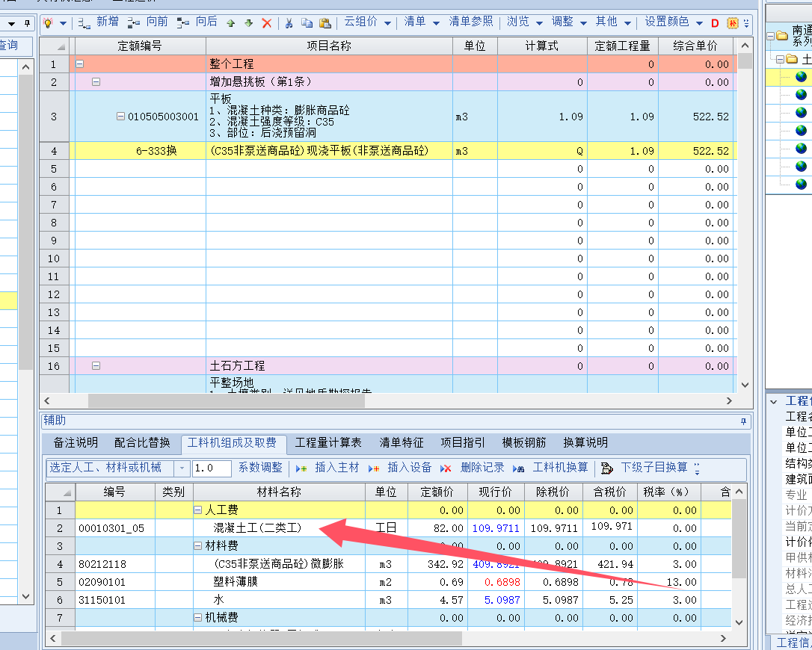Click the main table select-all corner

[55, 46]
